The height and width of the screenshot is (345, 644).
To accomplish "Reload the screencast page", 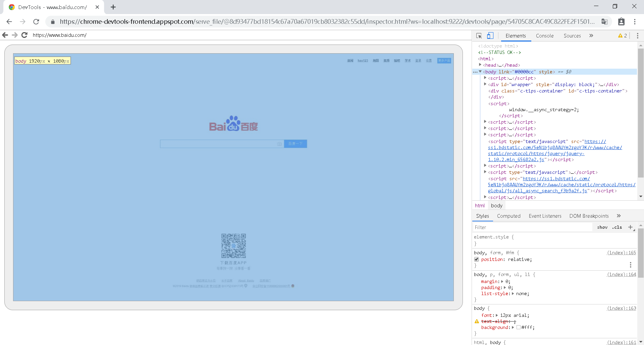I will (x=24, y=35).
